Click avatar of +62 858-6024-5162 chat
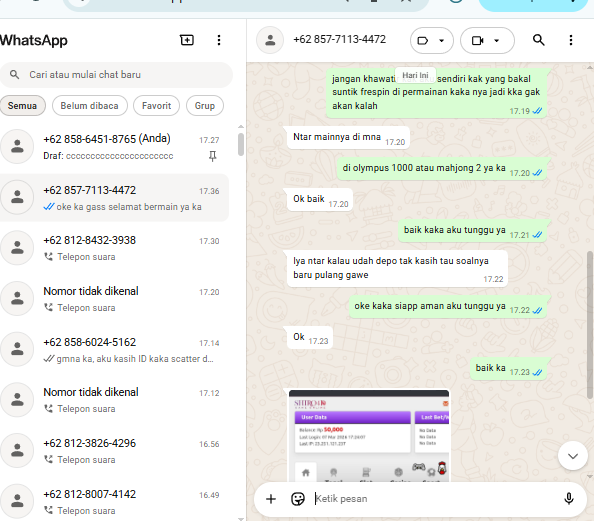Viewport: 594px width, 521px height. [17, 349]
